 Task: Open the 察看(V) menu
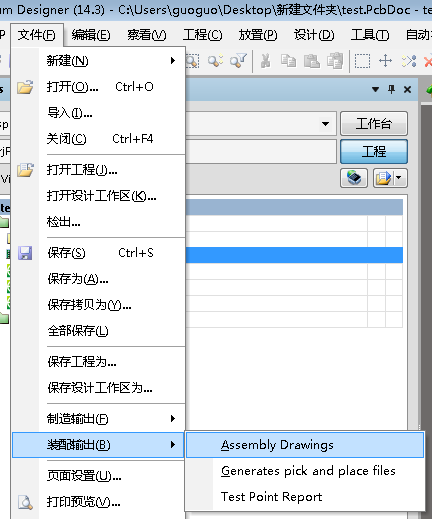[x=146, y=35]
